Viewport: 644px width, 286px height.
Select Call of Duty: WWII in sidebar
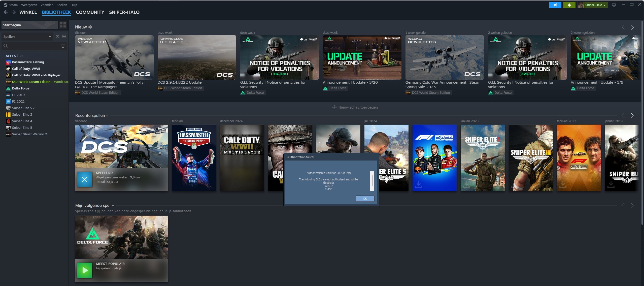pos(26,69)
